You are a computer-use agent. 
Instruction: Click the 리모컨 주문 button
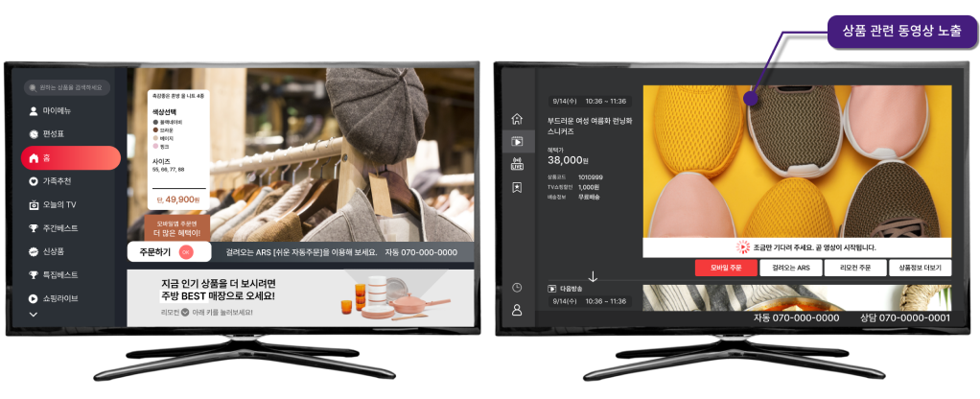pyautogui.click(x=855, y=268)
